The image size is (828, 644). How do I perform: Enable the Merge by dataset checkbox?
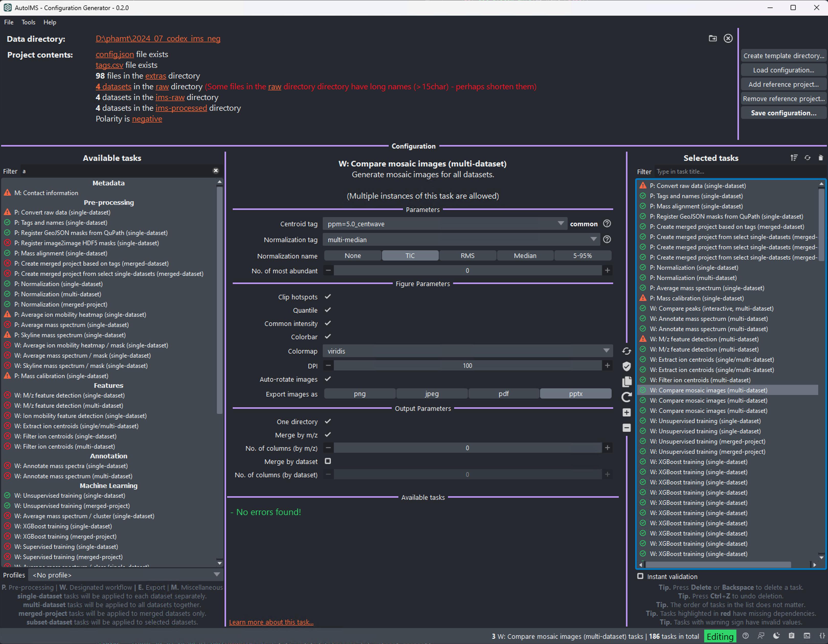tap(328, 461)
